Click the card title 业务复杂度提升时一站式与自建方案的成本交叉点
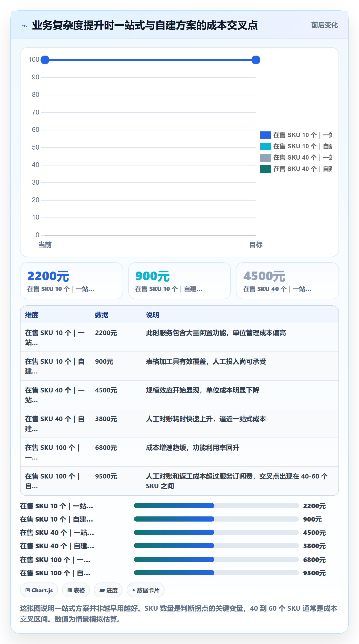The height and width of the screenshot is (644, 359). coord(145,25)
